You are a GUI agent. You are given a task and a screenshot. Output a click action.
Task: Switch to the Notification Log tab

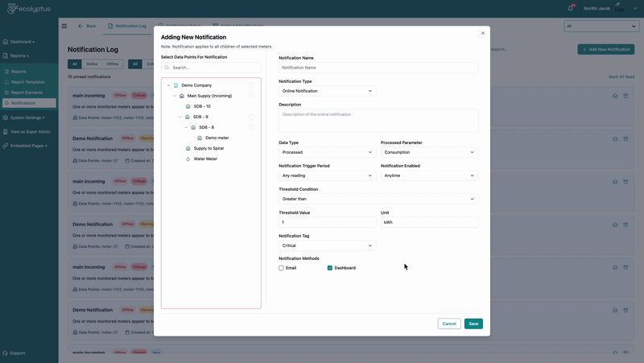pyautogui.click(x=127, y=26)
